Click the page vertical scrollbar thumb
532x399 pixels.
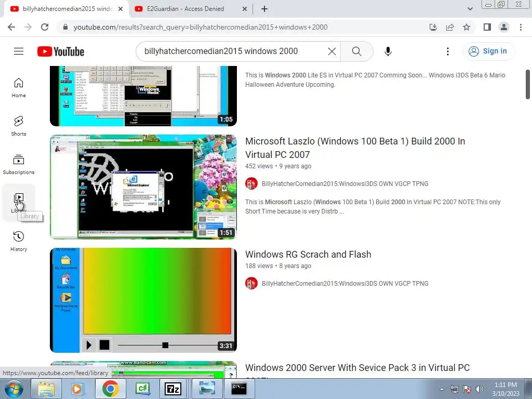528,85
